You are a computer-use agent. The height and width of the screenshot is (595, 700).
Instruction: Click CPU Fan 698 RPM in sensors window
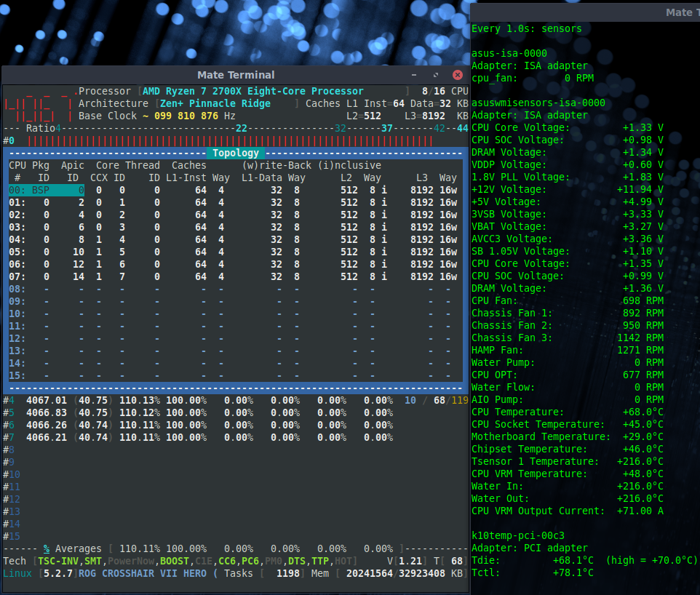pyautogui.click(x=568, y=301)
